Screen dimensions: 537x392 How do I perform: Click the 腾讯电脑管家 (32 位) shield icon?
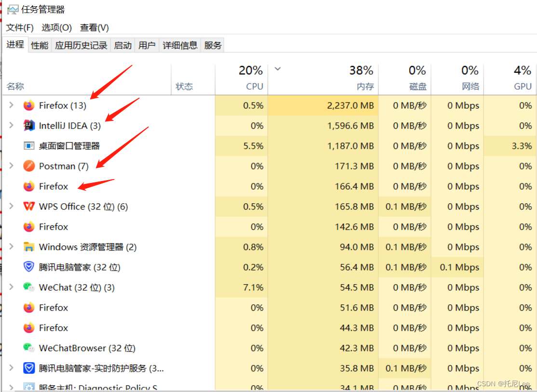coord(29,267)
